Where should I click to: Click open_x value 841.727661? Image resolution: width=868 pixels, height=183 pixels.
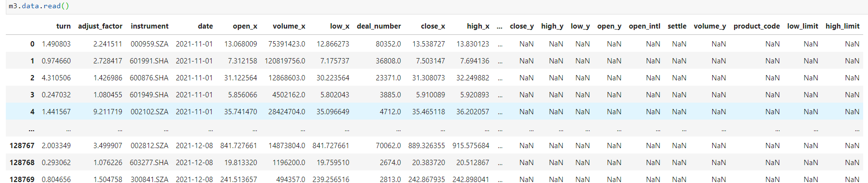(239, 146)
